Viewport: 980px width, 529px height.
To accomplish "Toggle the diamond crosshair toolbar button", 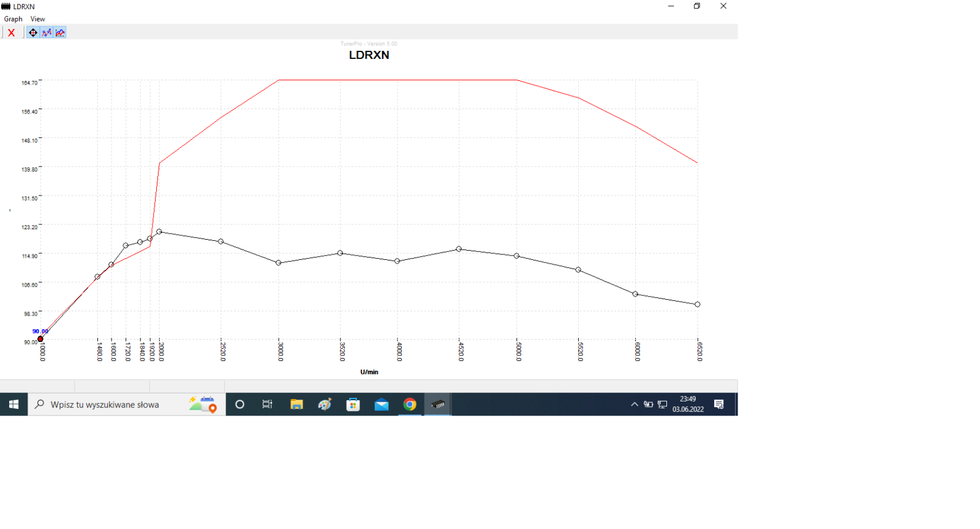I will click(x=33, y=32).
